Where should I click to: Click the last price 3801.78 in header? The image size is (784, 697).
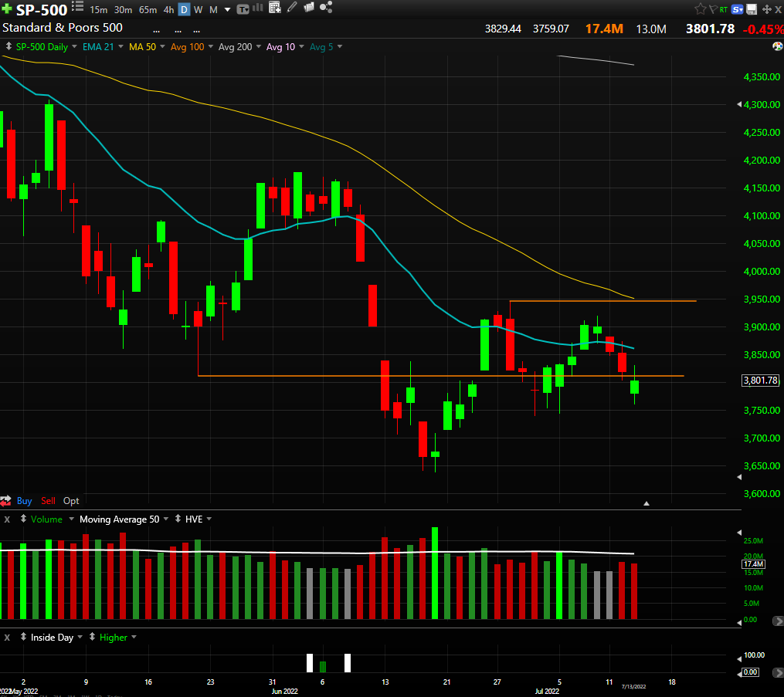(710, 29)
